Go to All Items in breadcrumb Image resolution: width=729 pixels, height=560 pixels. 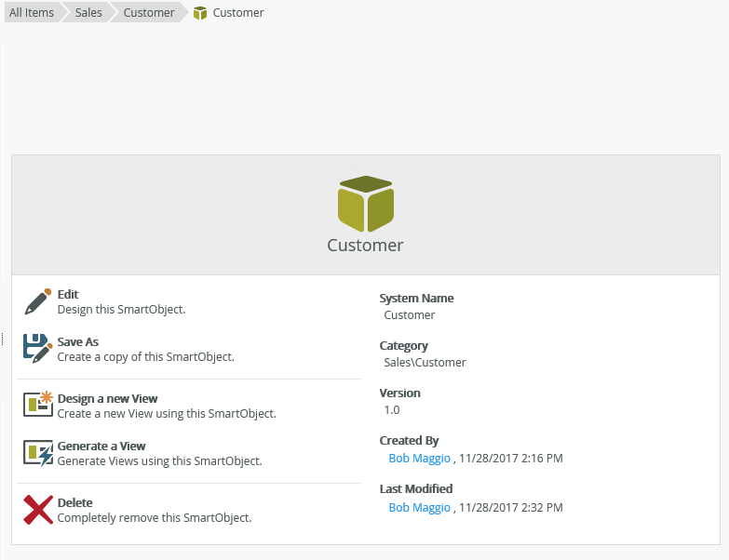coord(31,13)
